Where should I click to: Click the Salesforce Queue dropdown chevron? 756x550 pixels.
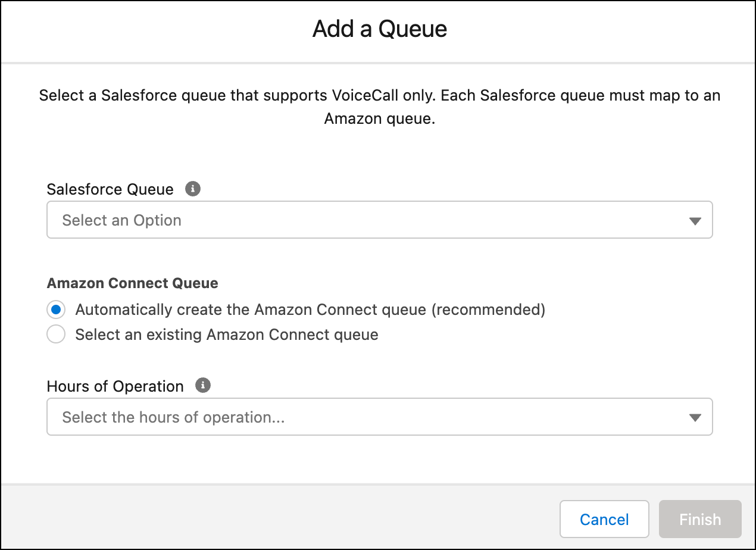[694, 220]
